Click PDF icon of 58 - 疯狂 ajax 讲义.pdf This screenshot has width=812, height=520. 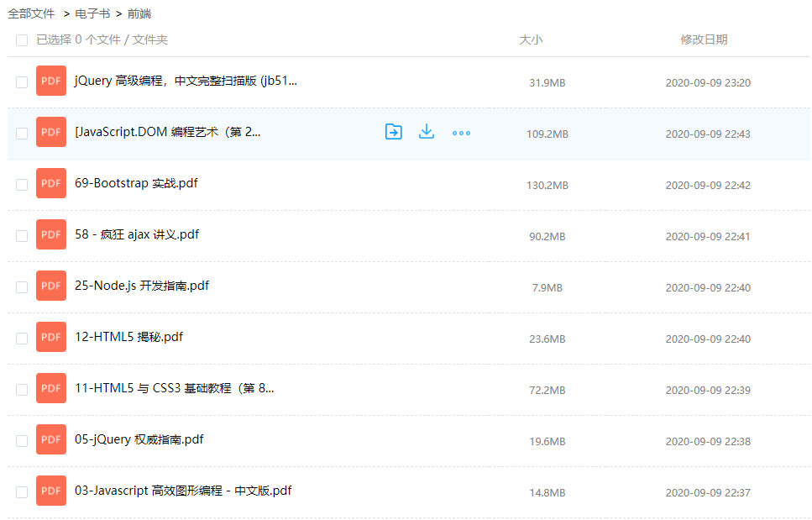click(x=50, y=234)
